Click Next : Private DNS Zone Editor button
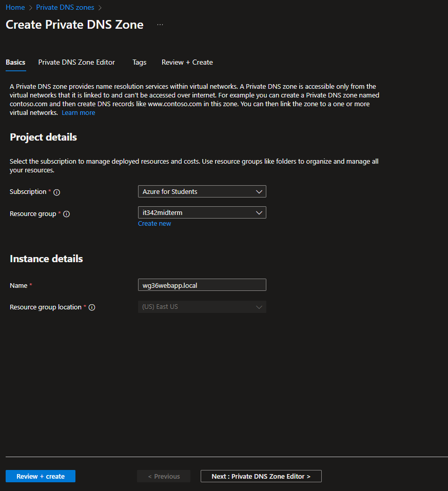Viewport: 448px width, 491px height. coord(261,476)
